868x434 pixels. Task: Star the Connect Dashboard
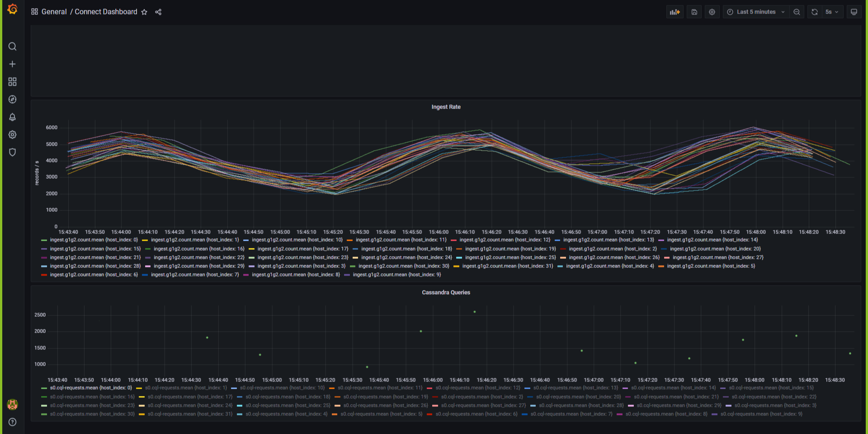(144, 12)
